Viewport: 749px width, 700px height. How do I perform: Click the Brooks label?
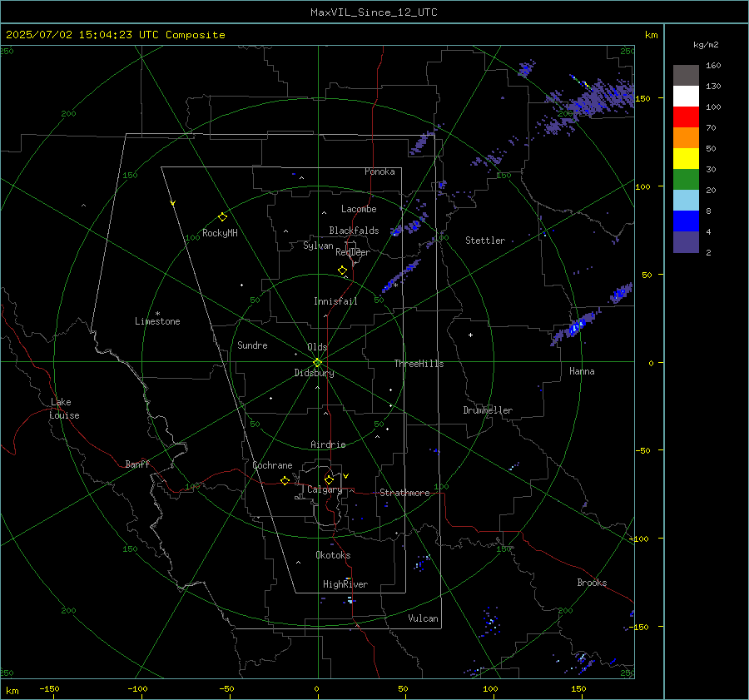[x=592, y=583]
